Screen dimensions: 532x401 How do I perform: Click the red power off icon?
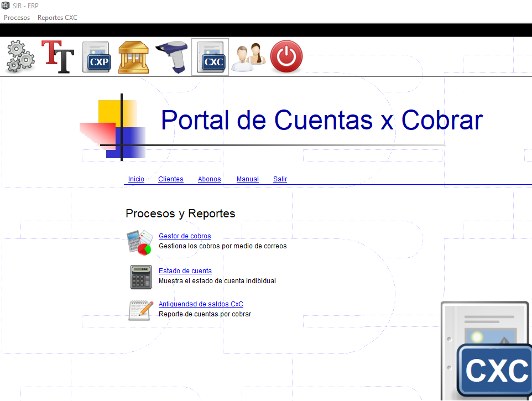click(x=286, y=56)
